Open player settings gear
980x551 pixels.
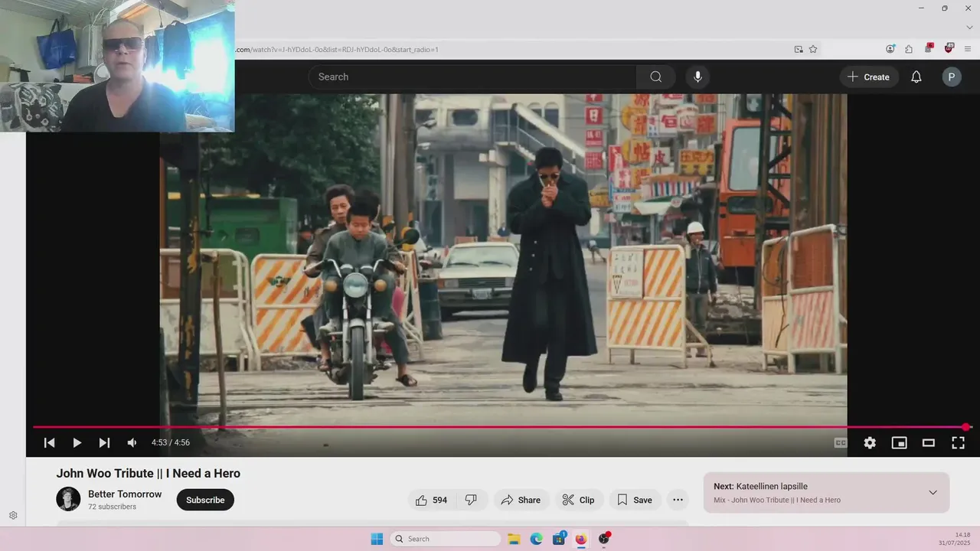pyautogui.click(x=870, y=442)
